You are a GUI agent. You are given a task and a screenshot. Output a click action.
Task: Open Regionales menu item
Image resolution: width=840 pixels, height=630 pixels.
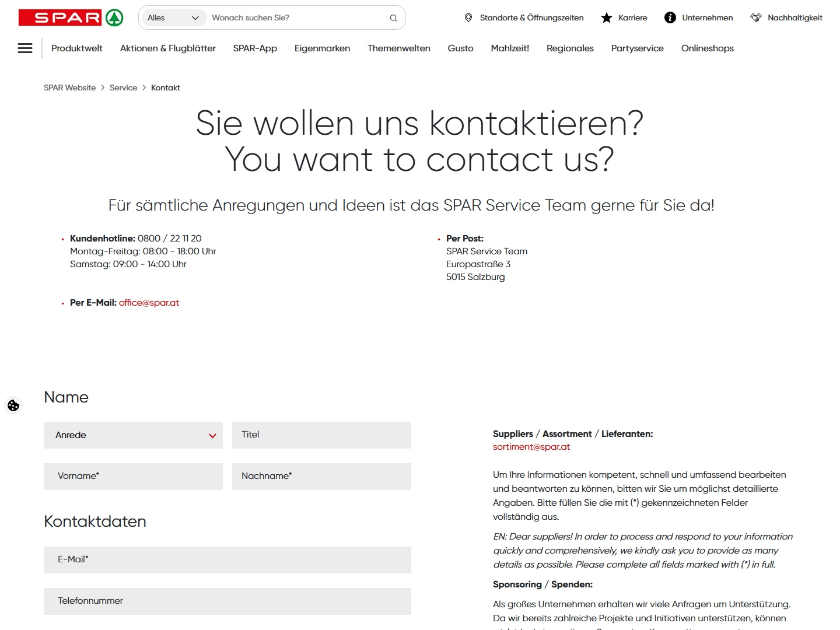point(570,48)
